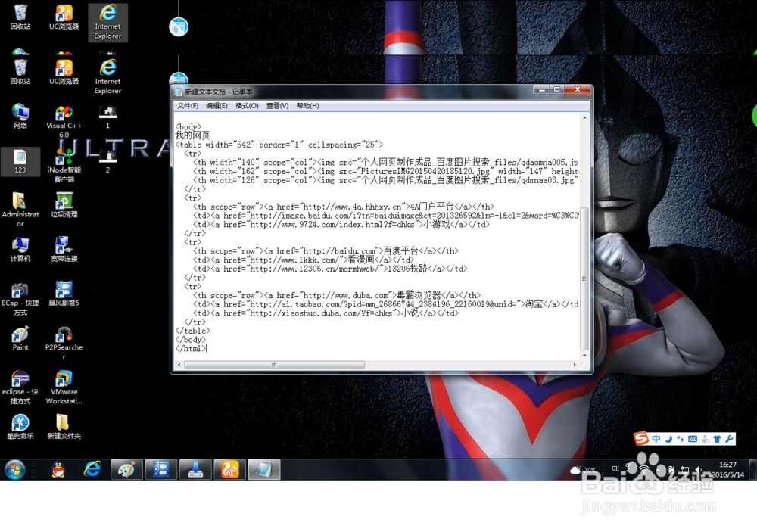Launch ECap 快捷方式 shortcut

tap(20, 299)
